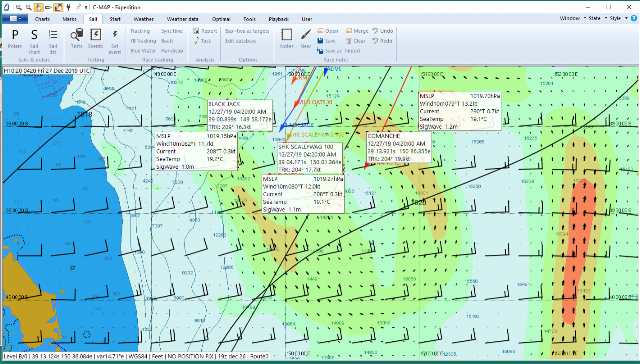The height and width of the screenshot is (364, 640).
Task: Expand the State dropdown menu
Action: click(597, 18)
